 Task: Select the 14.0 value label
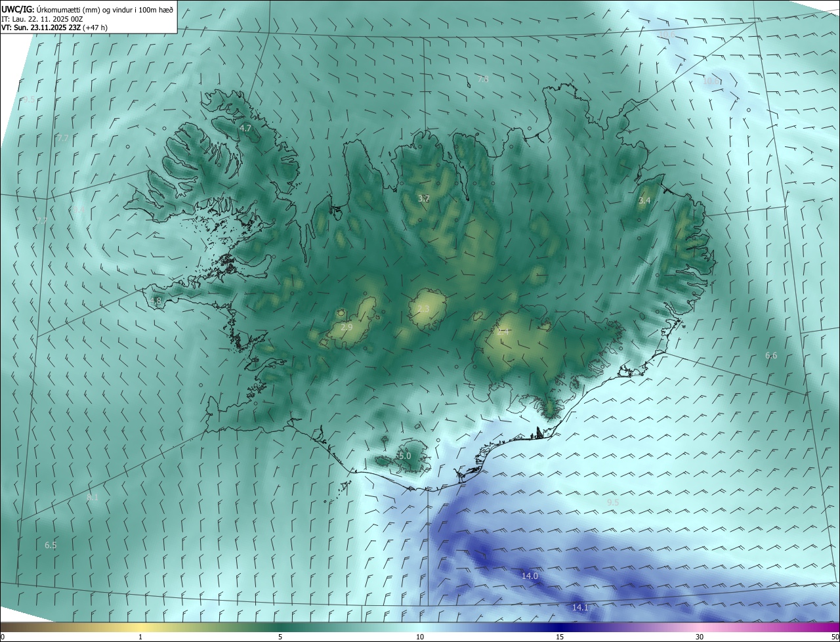[x=530, y=576]
